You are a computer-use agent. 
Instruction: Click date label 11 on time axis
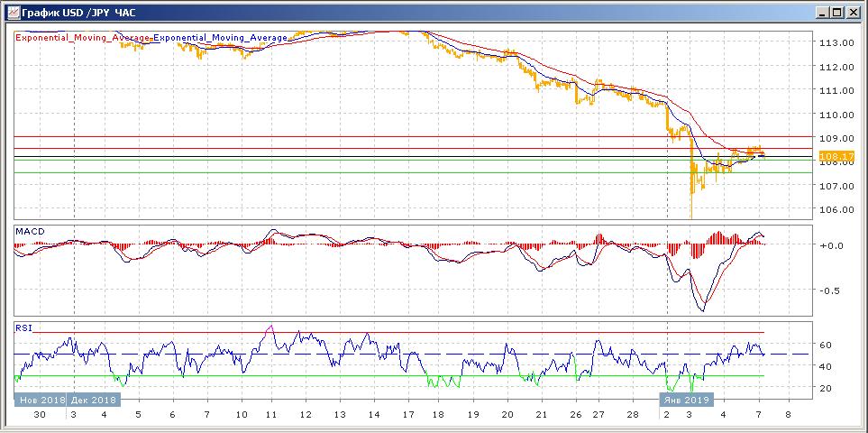coord(271,414)
